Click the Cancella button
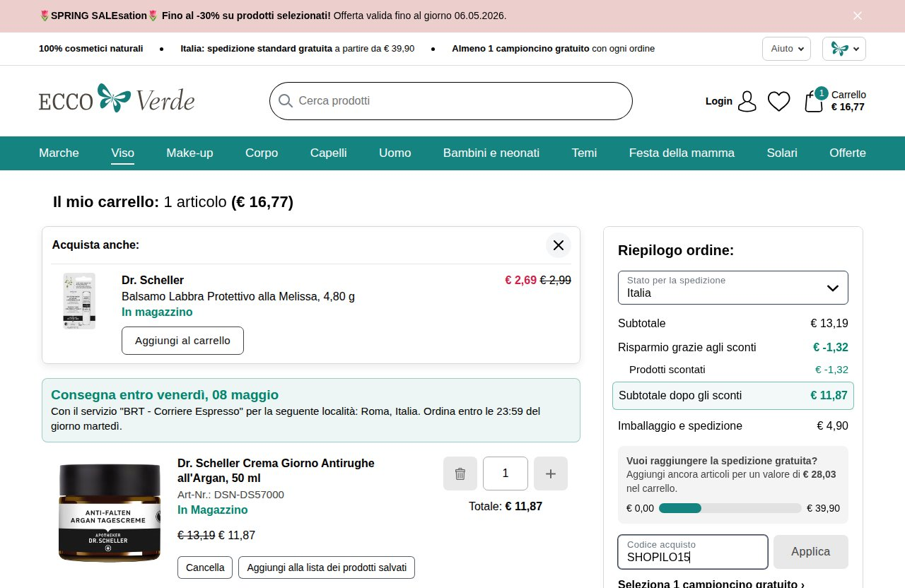 pyautogui.click(x=205, y=568)
